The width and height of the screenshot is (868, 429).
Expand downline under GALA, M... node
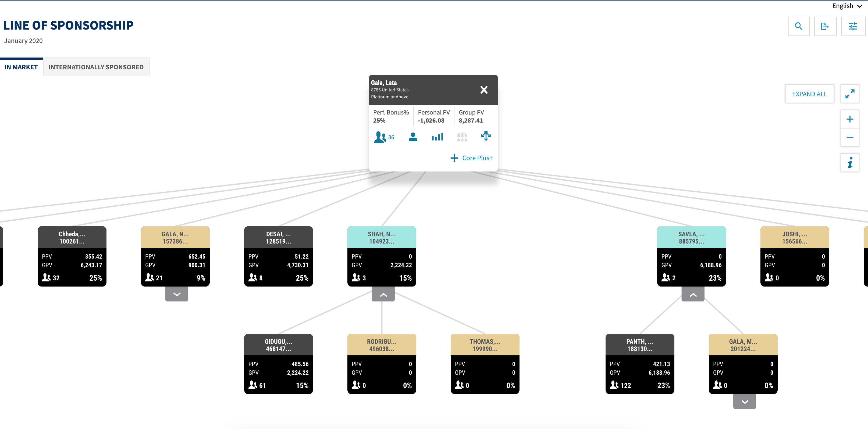(744, 402)
